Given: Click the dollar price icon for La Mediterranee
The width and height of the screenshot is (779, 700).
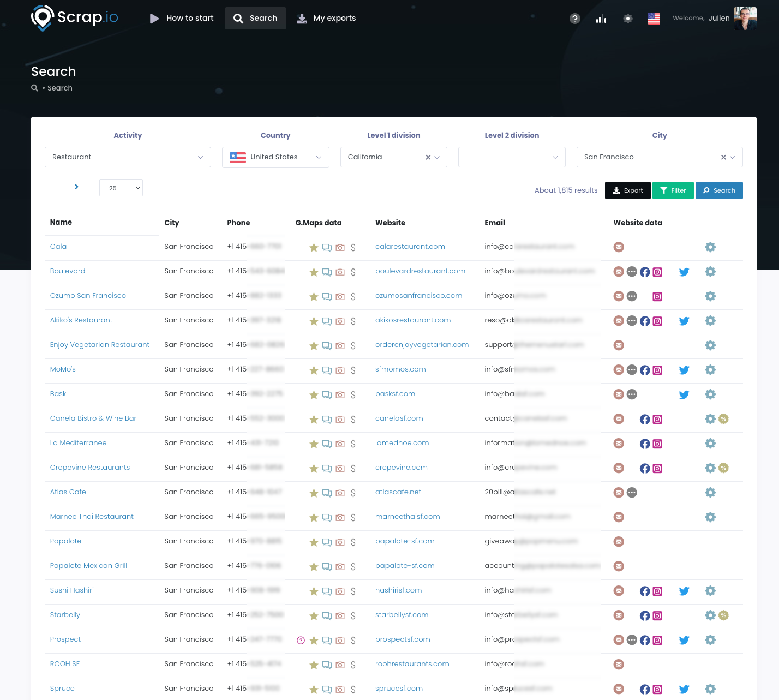Looking at the screenshot, I should [x=353, y=444].
